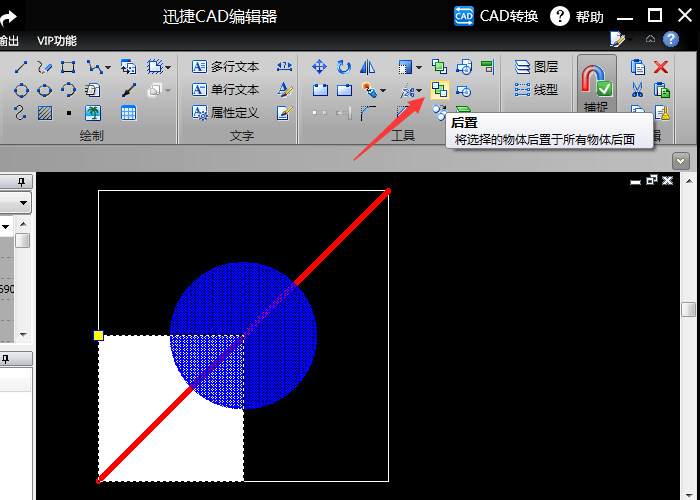700x500 pixels.
Task: Click the 属性定义 button
Action: pos(225,112)
